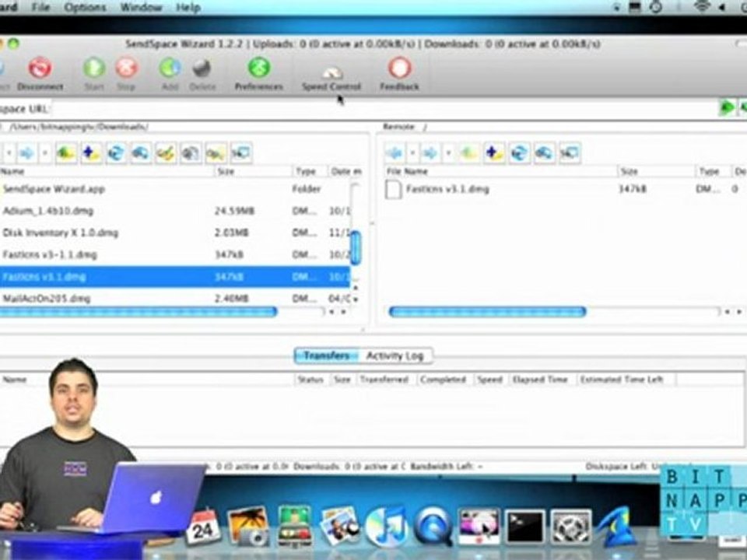The image size is (747, 560).
Task: Click the Transferred column header
Action: (385, 380)
